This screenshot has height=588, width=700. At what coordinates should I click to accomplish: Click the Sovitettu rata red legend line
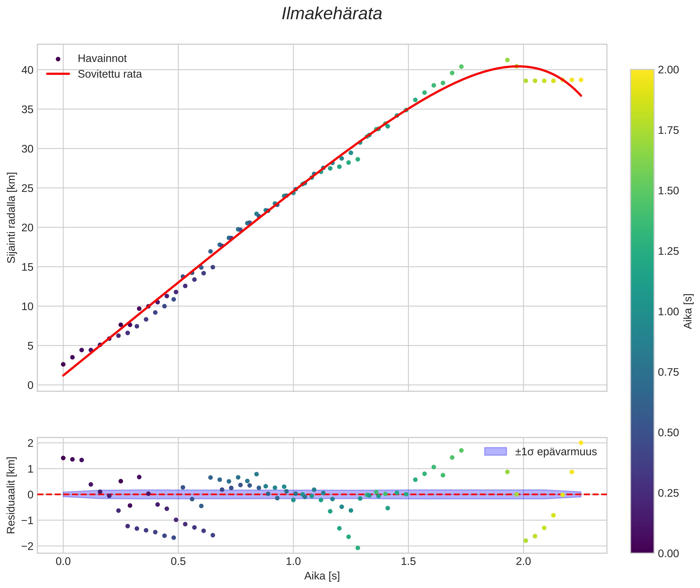[x=58, y=74]
